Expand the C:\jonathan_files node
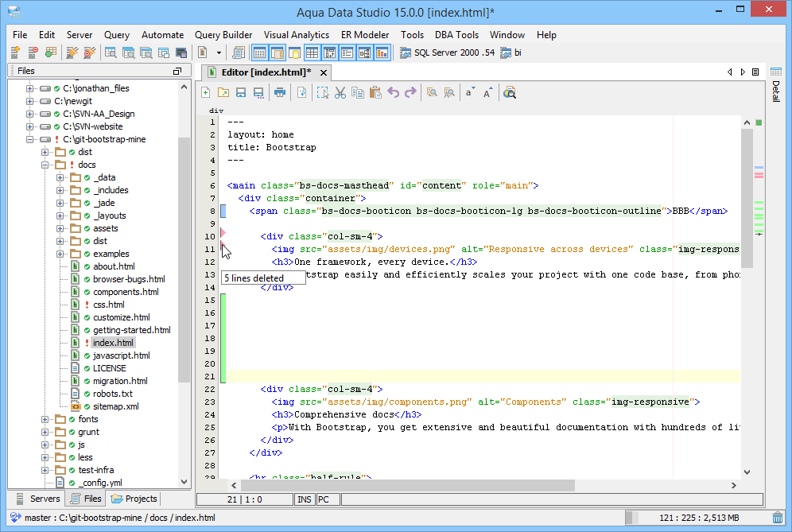This screenshot has width=792, height=532. point(29,88)
